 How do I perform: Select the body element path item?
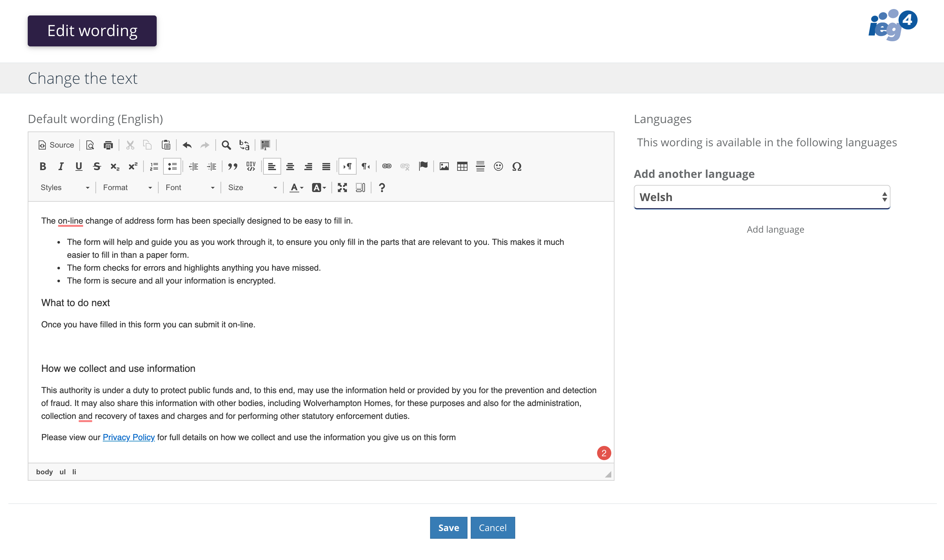pyautogui.click(x=44, y=472)
